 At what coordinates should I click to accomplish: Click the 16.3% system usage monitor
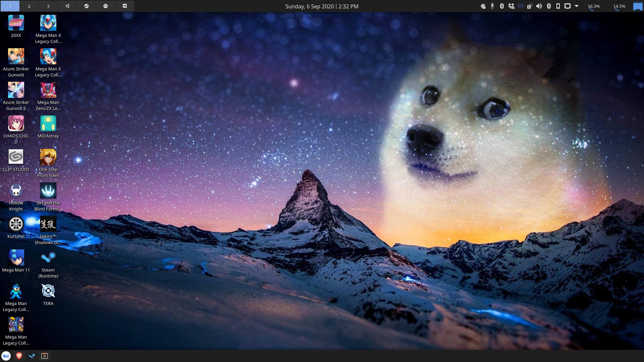pos(593,6)
